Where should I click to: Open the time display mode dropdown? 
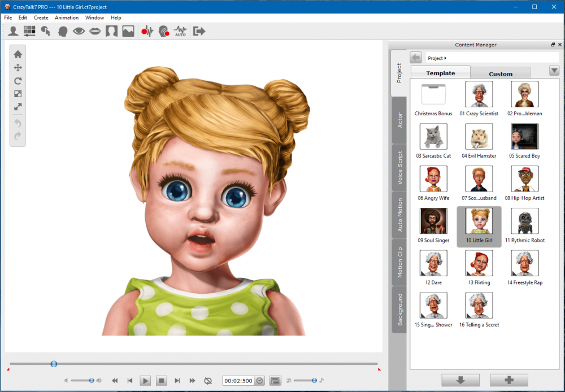tap(260, 381)
